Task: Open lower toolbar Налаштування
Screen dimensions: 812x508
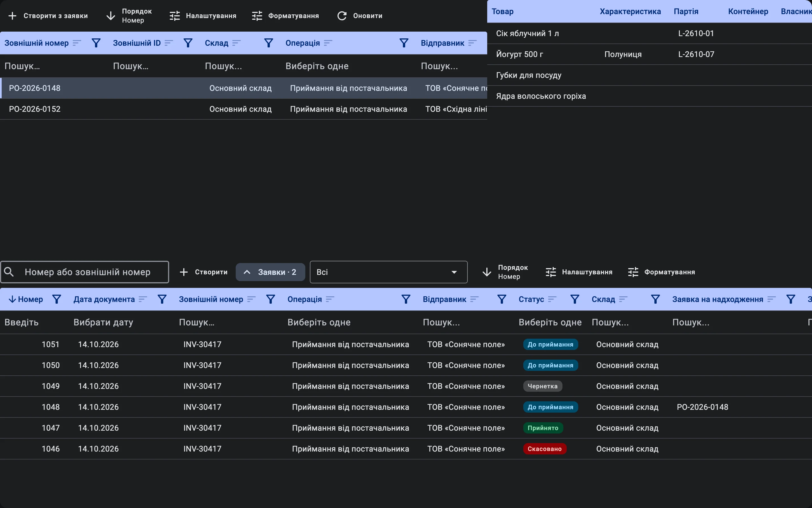Action: coord(579,272)
